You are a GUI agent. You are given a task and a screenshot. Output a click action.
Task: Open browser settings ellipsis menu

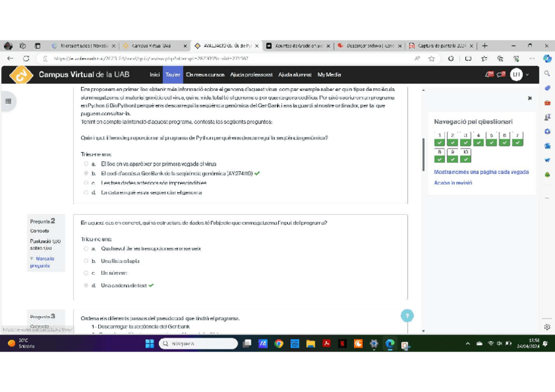point(531,59)
